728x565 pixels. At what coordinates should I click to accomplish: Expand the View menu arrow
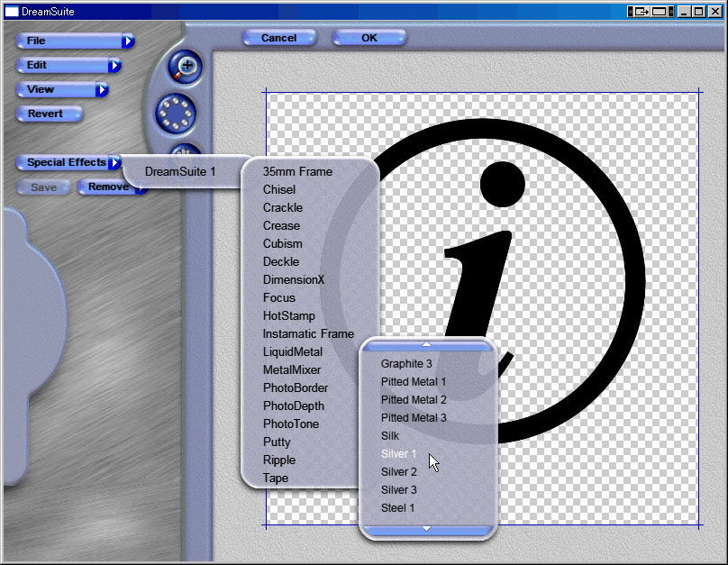[102, 90]
